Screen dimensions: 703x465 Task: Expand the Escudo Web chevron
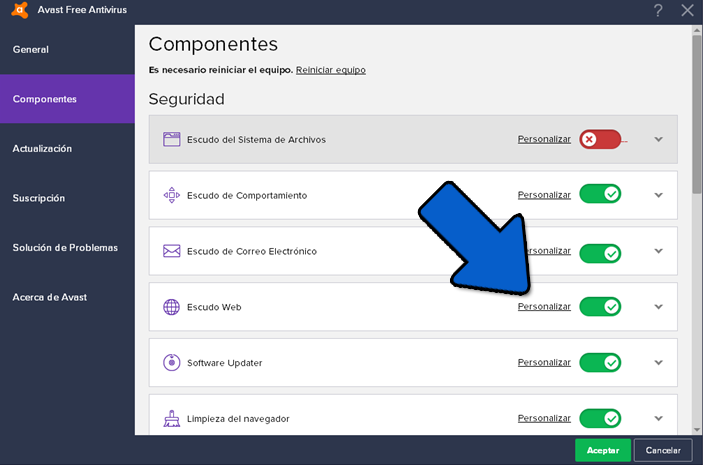tap(658, 307)
